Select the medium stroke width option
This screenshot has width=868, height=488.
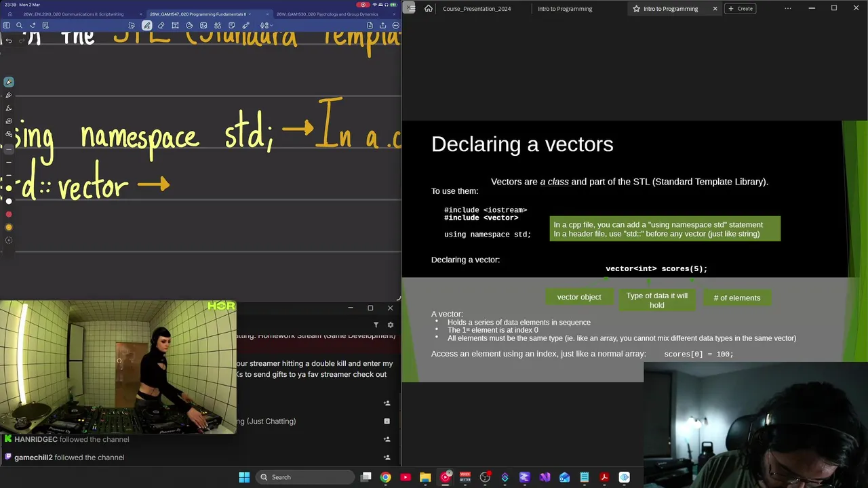(x=9, y=162)
